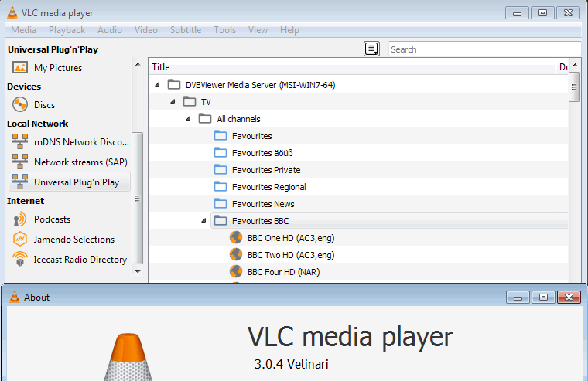Click sidebar scrollbar down arrow
Screen dimensions: 588x381
click(x=138, y=272)
